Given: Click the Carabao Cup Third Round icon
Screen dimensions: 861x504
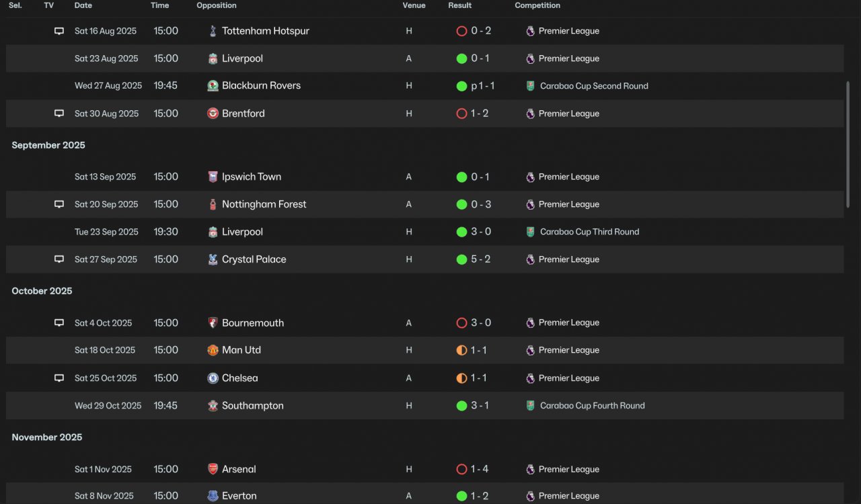Looking at the screenshot, I should pos(530,232).
